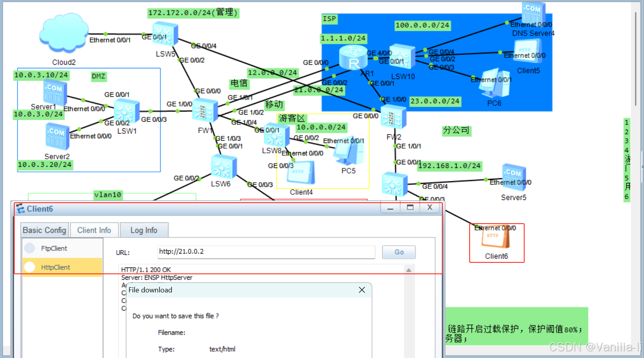Screen dimensions: 644x358
Task: Click the HTTP/1.1 200 OK response line
Action: [146, 269]
